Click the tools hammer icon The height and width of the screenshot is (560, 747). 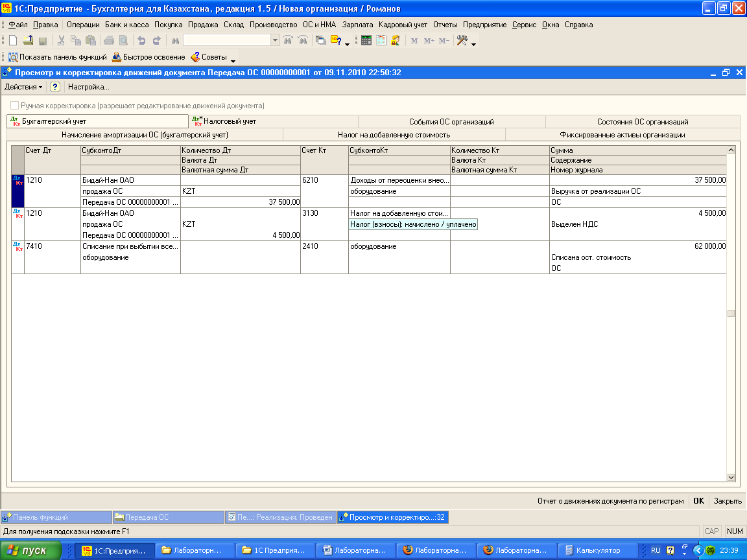click(462, 41)
